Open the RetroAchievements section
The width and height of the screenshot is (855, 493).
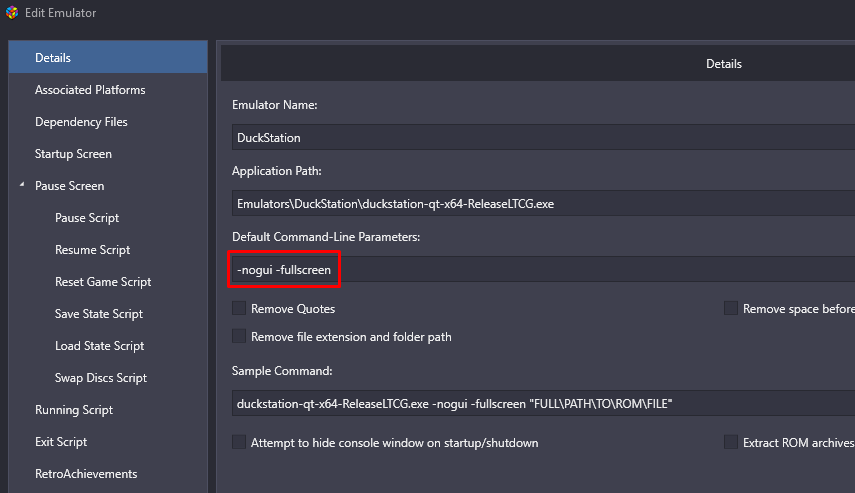86,474
